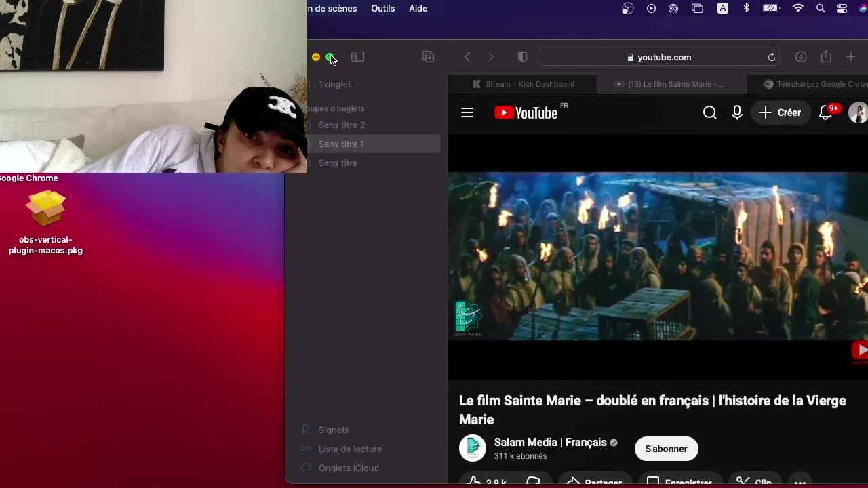Image resolution: width=868 pixels, height=488 pixels.
Task: Open Bluetooth menu bar icon
Action: point(747,9)
